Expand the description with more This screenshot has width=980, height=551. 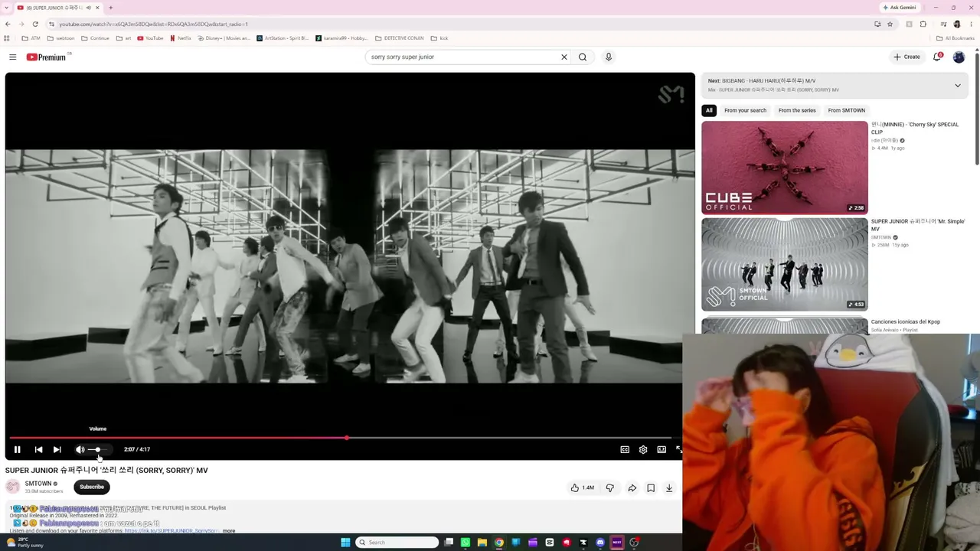[x=229, y=530]
